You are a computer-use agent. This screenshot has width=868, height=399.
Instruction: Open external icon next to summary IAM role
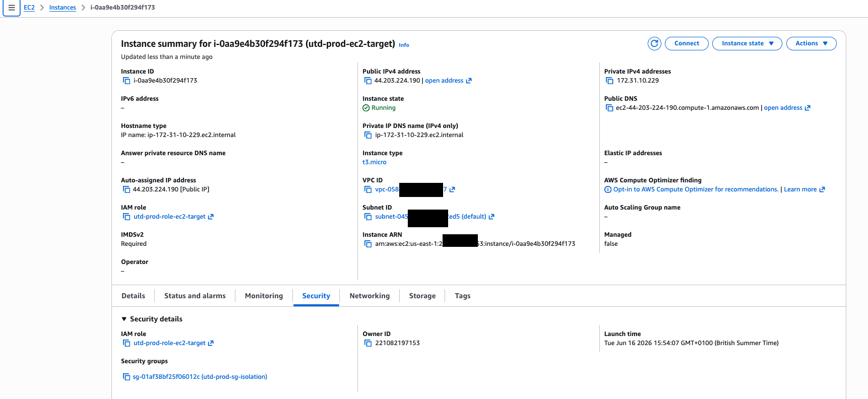(x=211, y=217)
